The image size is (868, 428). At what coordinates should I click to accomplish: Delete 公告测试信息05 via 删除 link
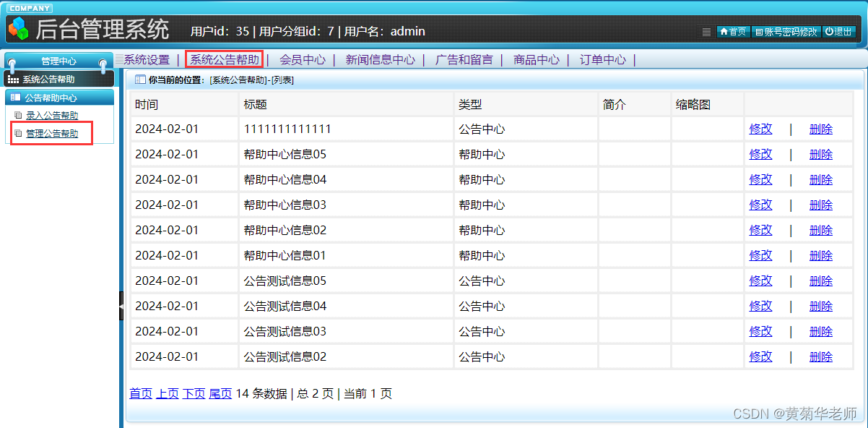pos(821,281)
